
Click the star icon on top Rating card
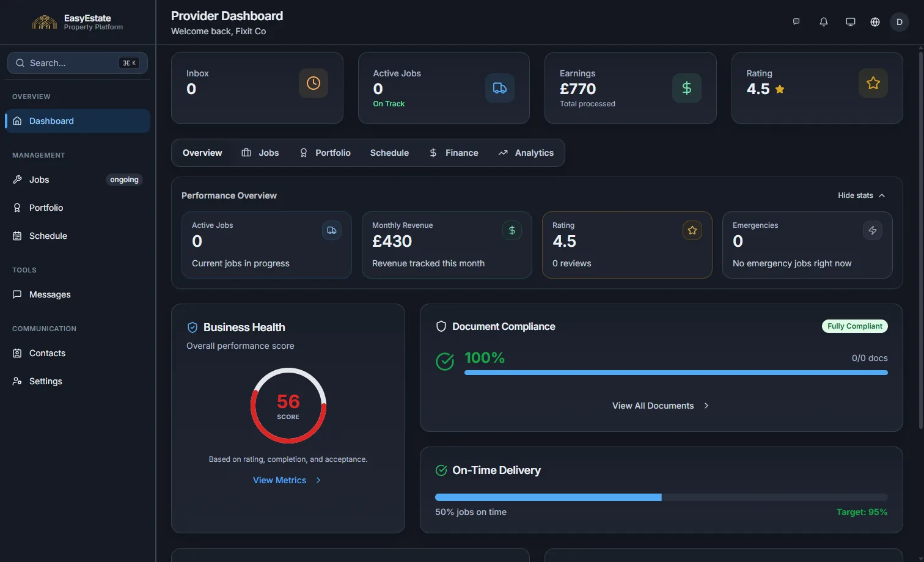[x=873, y=83]
